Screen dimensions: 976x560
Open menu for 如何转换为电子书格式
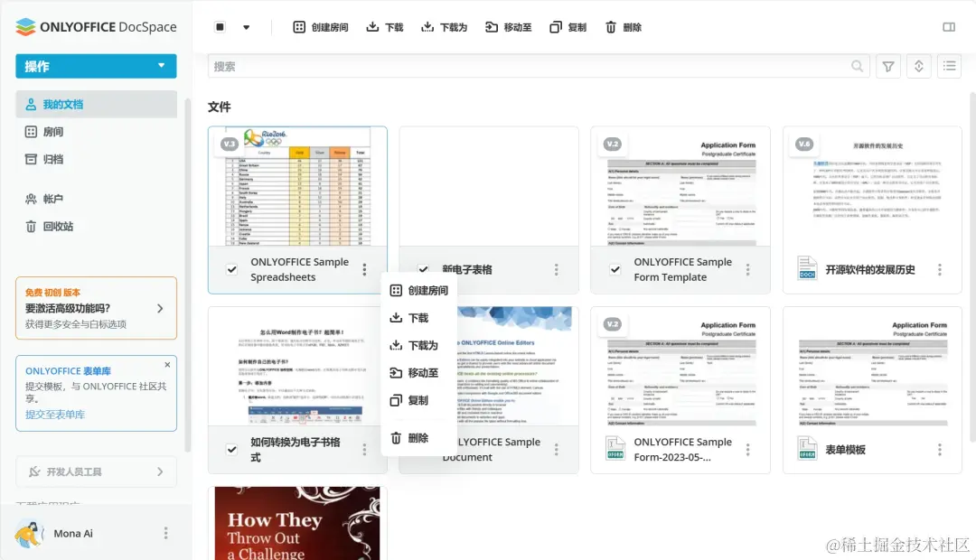coord(365,449)
